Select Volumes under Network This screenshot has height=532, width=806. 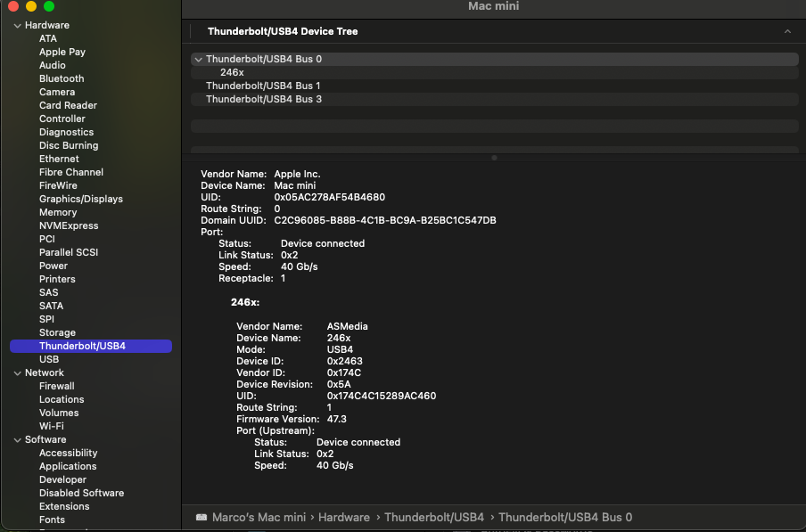point(59,413)
